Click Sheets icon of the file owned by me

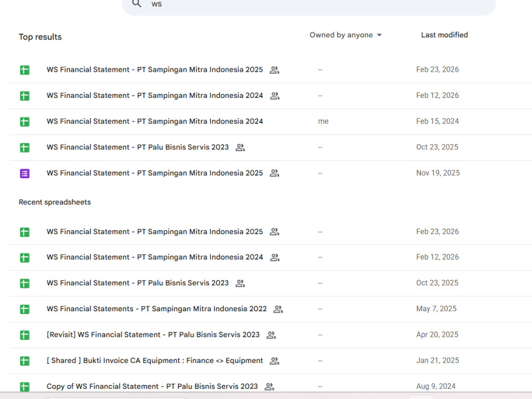(24, 121)
